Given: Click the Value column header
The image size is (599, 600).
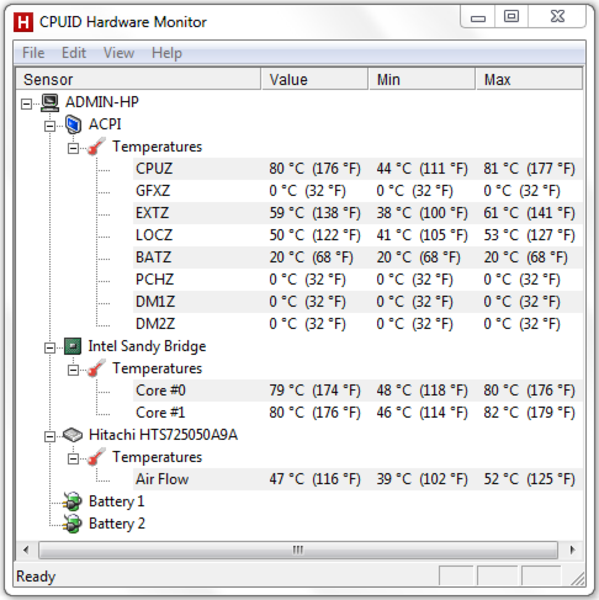Looking at the screenshot, I should [x=314, y=79].
